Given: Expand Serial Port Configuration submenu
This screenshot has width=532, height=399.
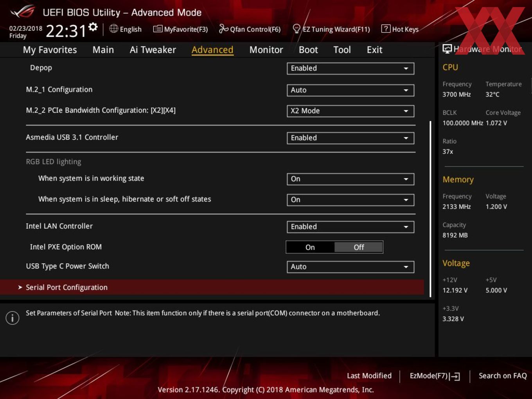Looking at the screenshot, I should click(212, 287).
